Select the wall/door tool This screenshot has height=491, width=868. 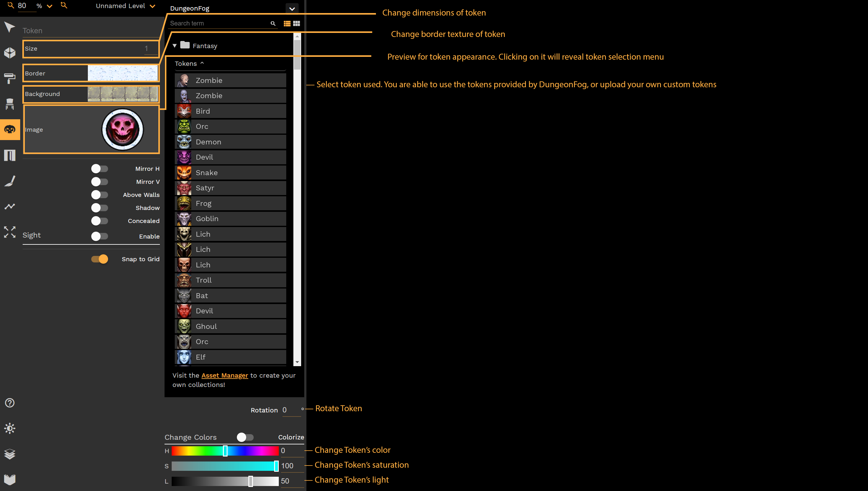[10, 155]
